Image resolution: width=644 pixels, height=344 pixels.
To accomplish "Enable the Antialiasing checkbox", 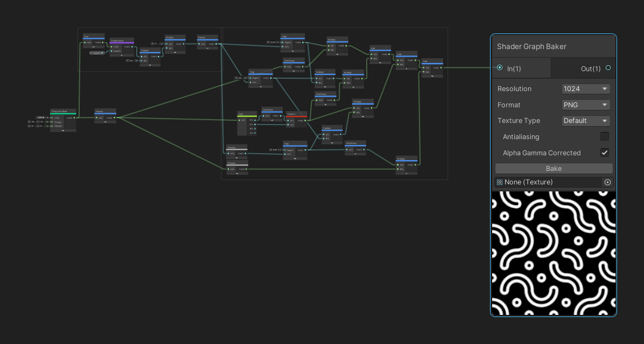I will coord(604,137).
